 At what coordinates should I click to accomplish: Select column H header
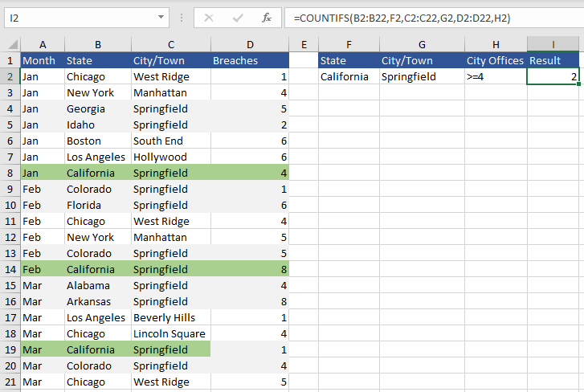(x=496, y=45)
